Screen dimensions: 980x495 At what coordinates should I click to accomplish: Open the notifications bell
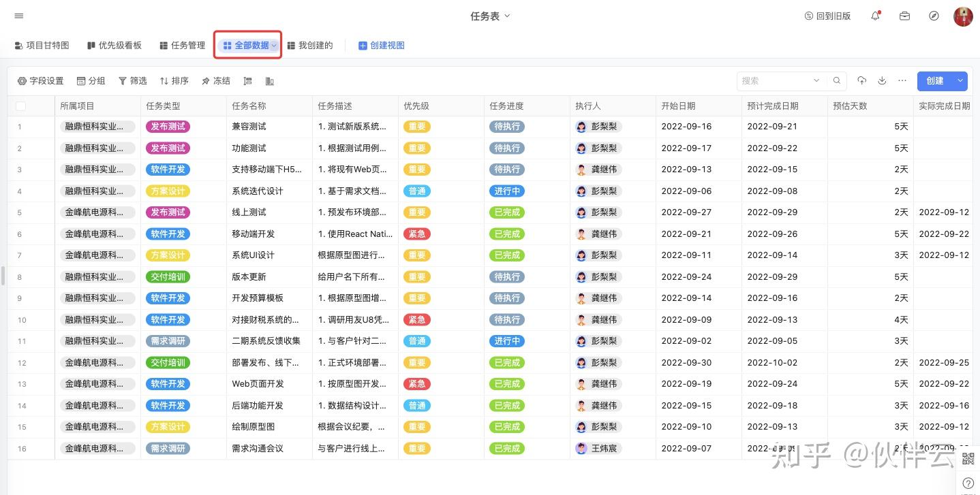point(876,16)
